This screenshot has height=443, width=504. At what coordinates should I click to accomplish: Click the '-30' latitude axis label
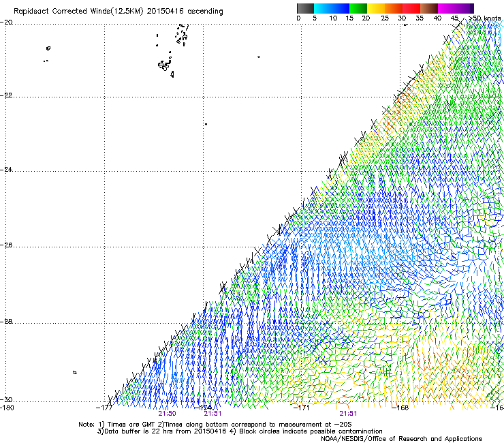click(x=6, y=399)
